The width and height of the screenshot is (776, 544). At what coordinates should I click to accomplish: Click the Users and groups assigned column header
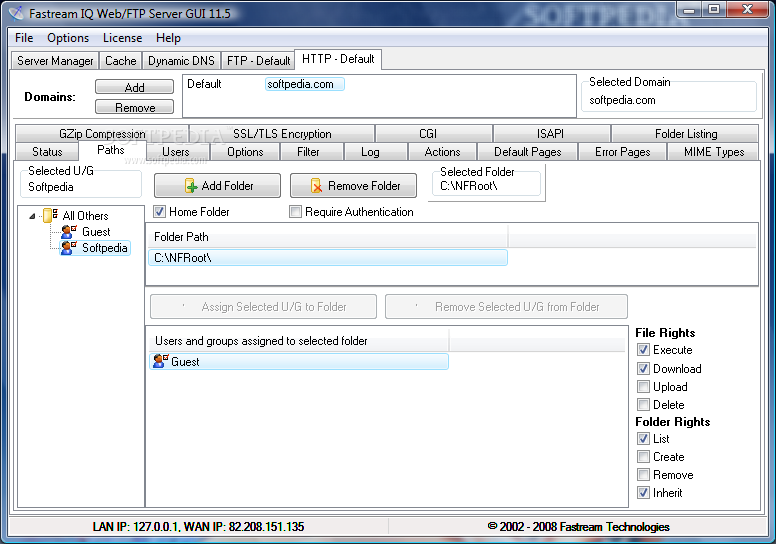click(x=298, y=341)
